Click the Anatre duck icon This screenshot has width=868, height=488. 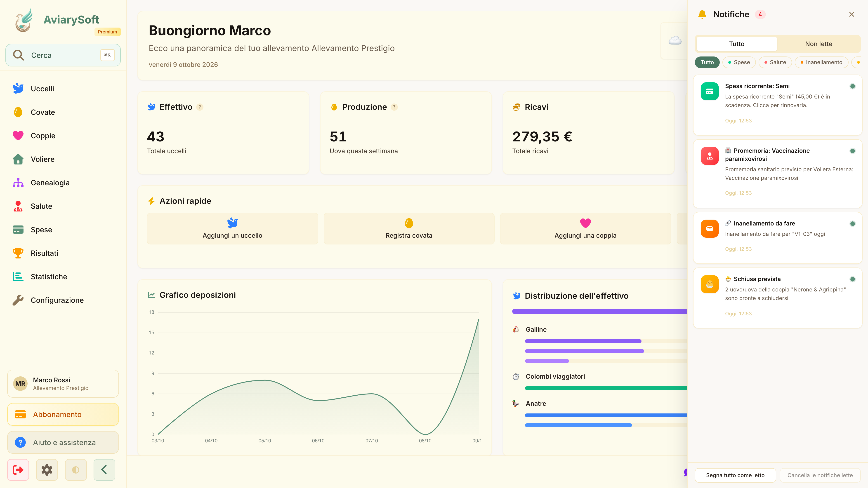tap(516, 404)
